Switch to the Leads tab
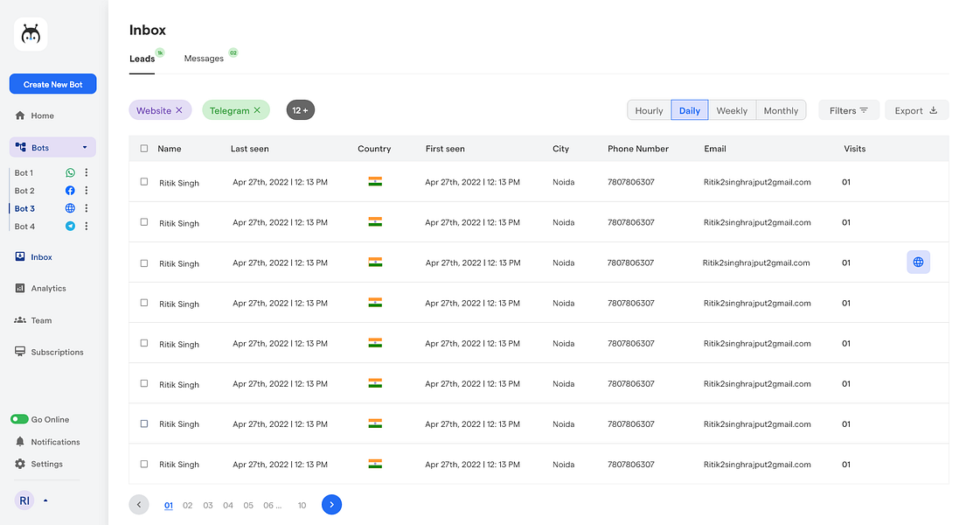The image size is (980, 525). (142, 59)
